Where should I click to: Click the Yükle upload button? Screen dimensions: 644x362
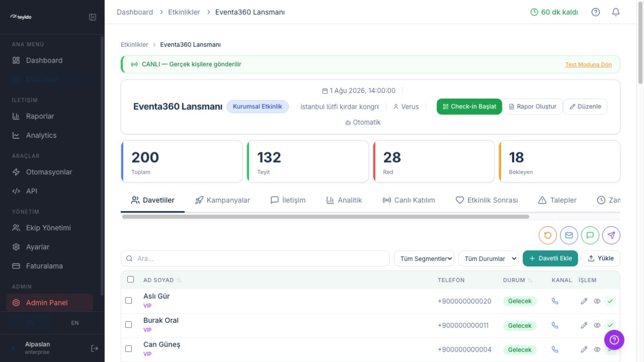point(601,258)
